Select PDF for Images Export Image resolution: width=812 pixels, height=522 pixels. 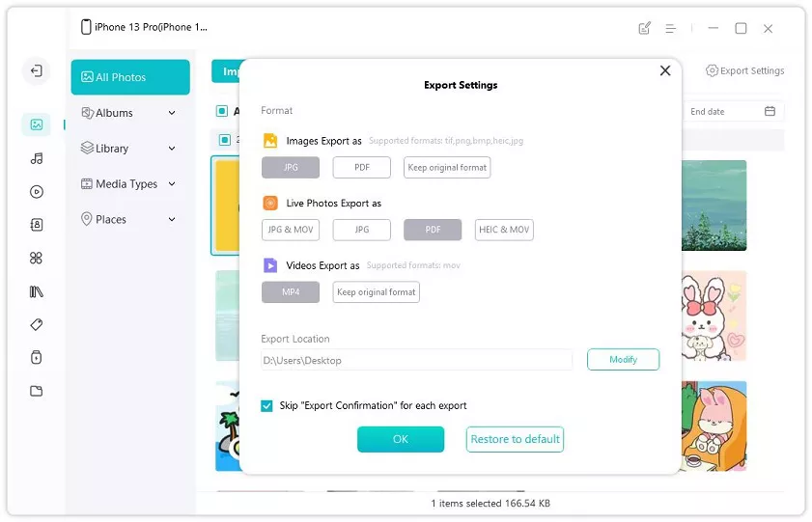pos(361,168)
